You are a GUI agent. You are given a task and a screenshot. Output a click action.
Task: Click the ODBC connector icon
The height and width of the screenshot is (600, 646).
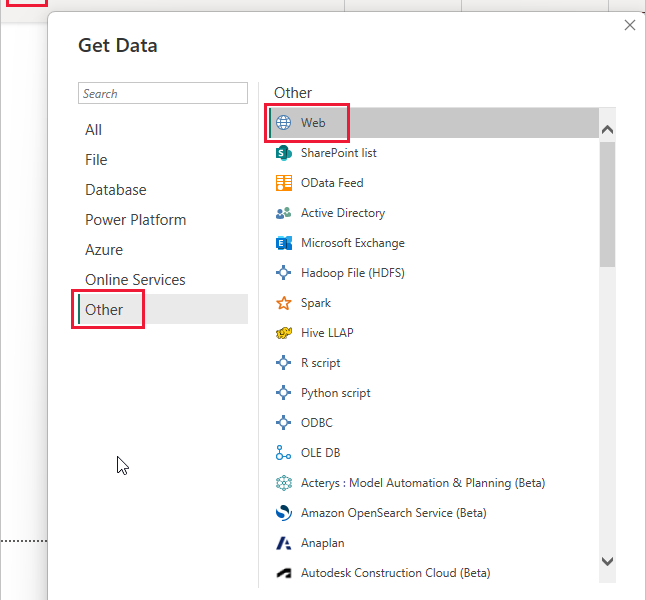point(283,423)
